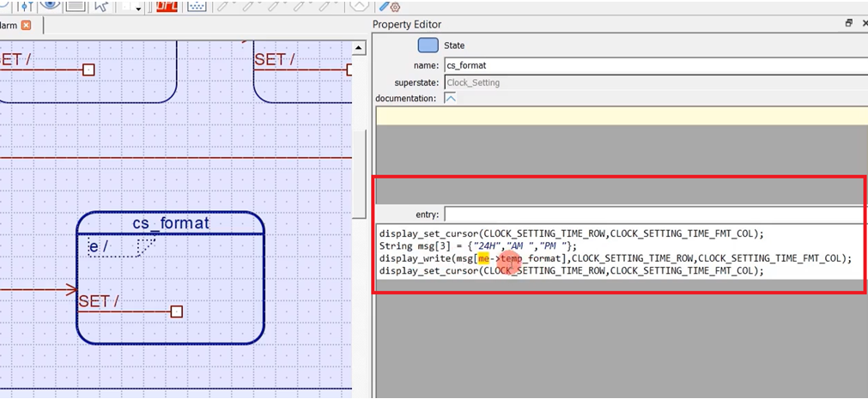Select the entry action e / in cs_format

click(100, 247)
